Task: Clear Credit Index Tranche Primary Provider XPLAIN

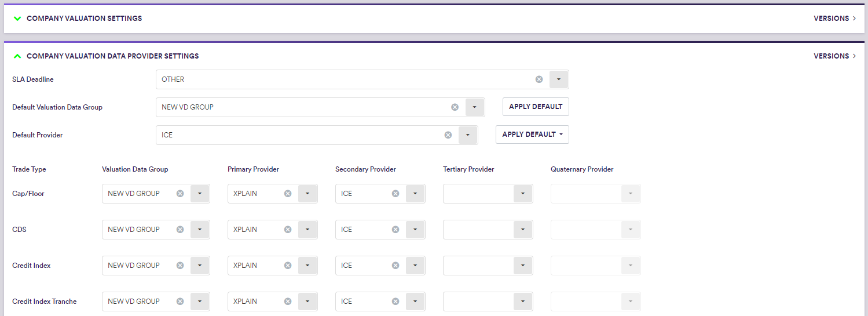Action: (x=288, y=302)
